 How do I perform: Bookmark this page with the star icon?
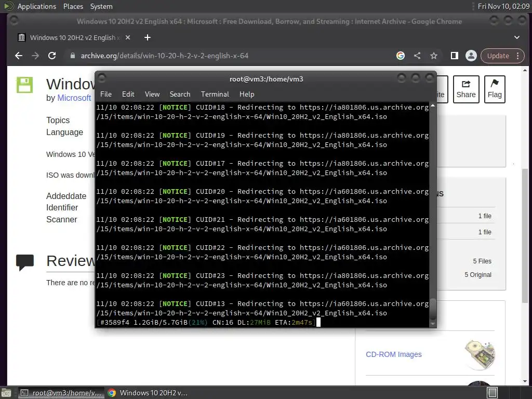click(434, 56)
